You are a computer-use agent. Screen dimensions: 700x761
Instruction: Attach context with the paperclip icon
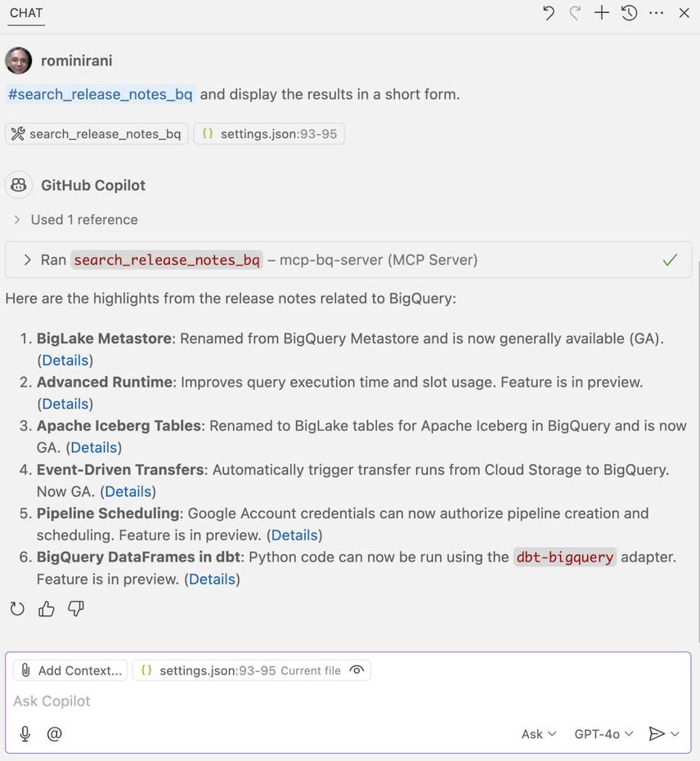click(25, 670)
